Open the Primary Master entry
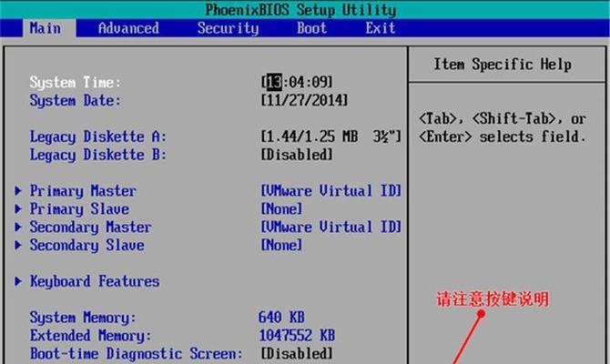Screen dimensions: 610x364 (x=83, y=190)
